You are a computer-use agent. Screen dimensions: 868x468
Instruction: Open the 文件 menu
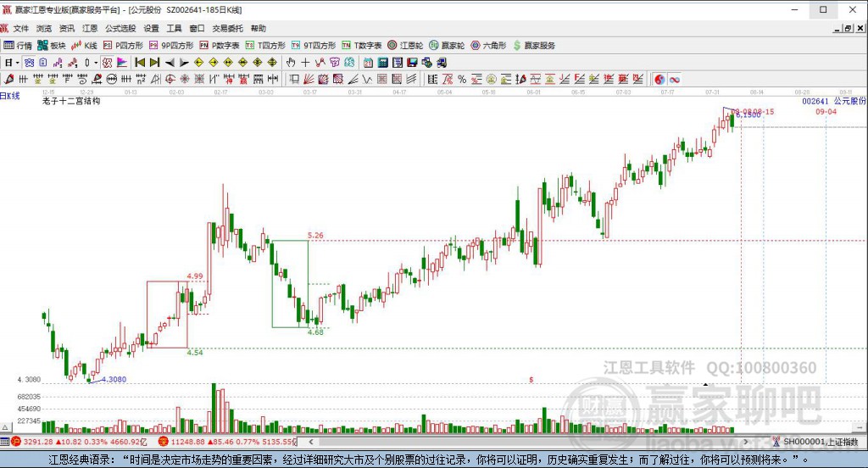click(x=20, y=28)
